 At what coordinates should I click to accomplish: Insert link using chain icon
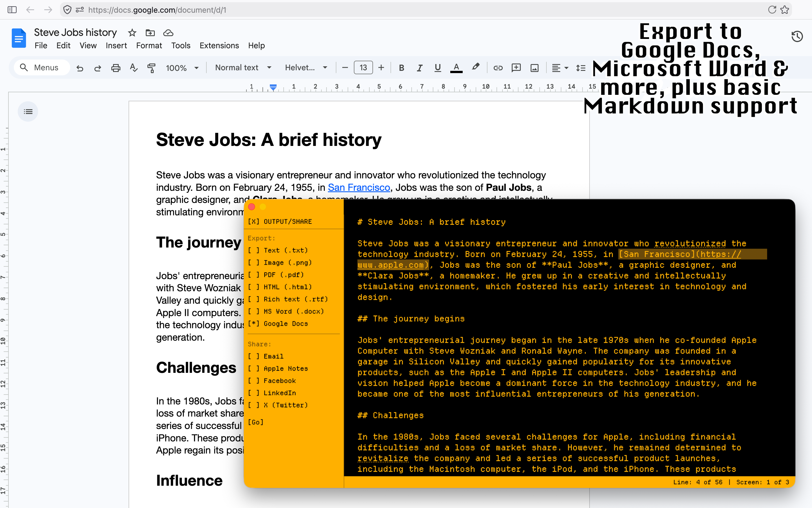coord(498,68)
